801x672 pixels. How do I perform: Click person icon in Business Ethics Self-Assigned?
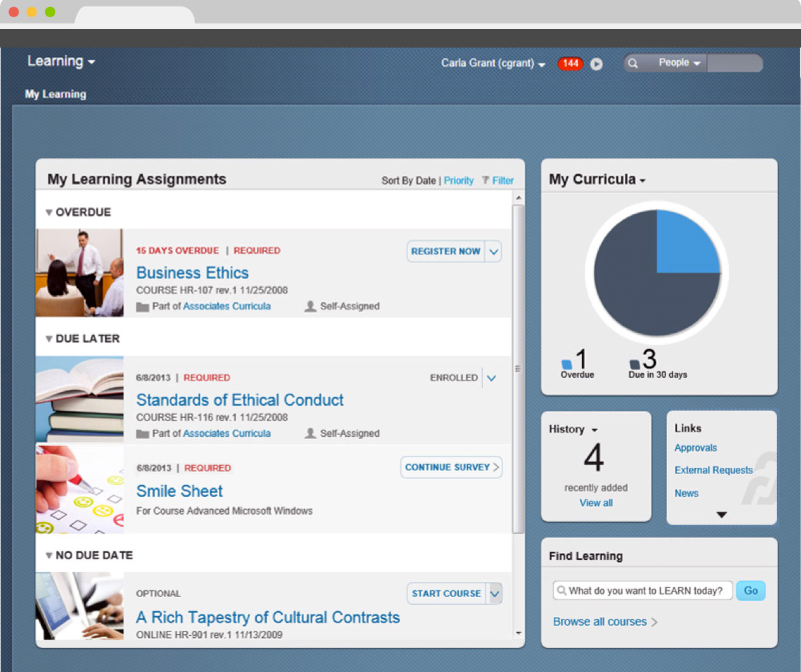tap(311, 306)
